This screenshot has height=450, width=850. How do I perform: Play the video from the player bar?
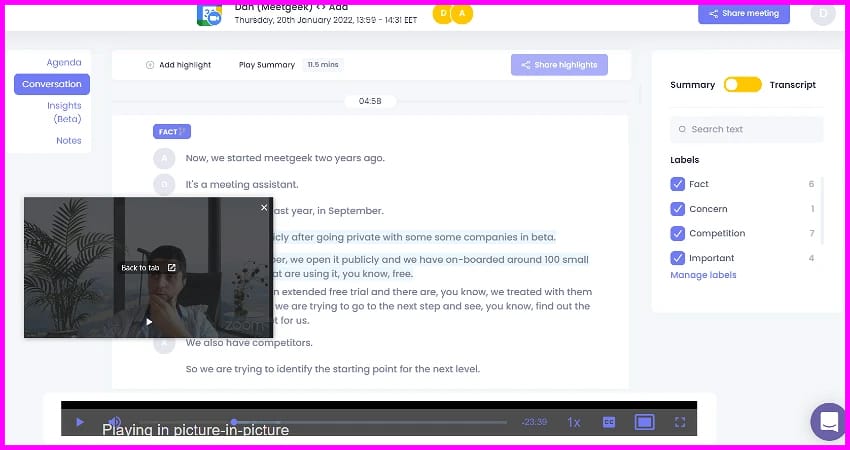point(80,422)
